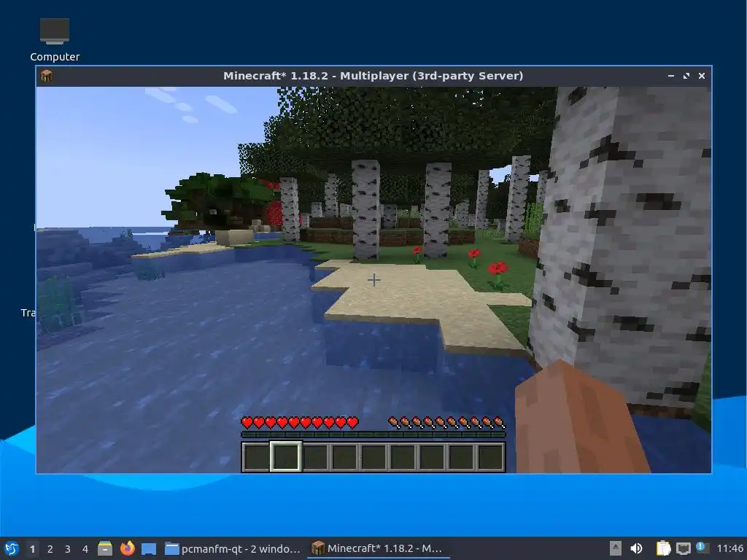Open the Computer desktop icon
This screenshot has width=747, height=560.
(54, 39)
